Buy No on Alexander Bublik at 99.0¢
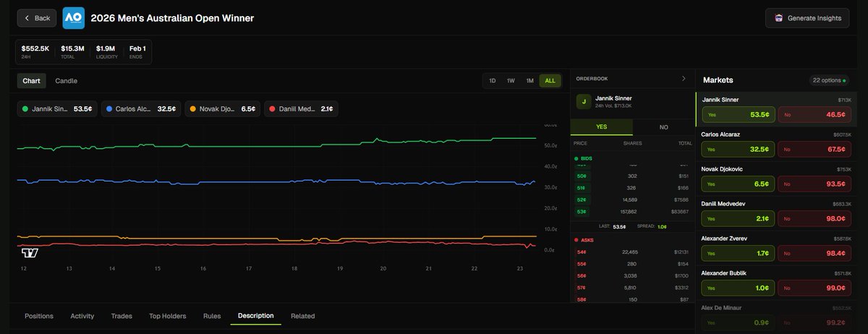 tap(815, 288)
